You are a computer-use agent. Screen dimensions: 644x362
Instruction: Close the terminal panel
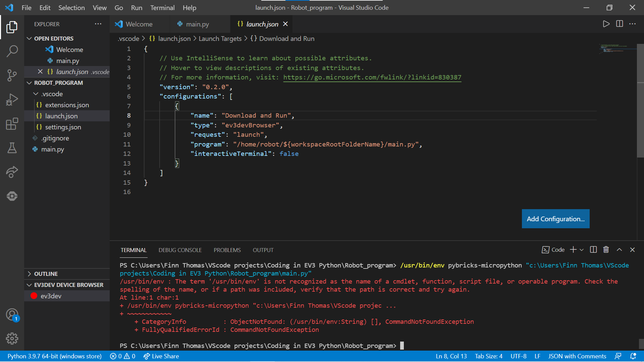(x=633, y=250)
